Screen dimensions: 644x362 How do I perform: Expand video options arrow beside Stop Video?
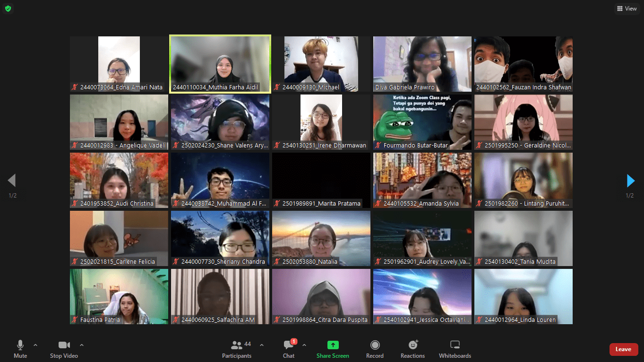point(82,345)
